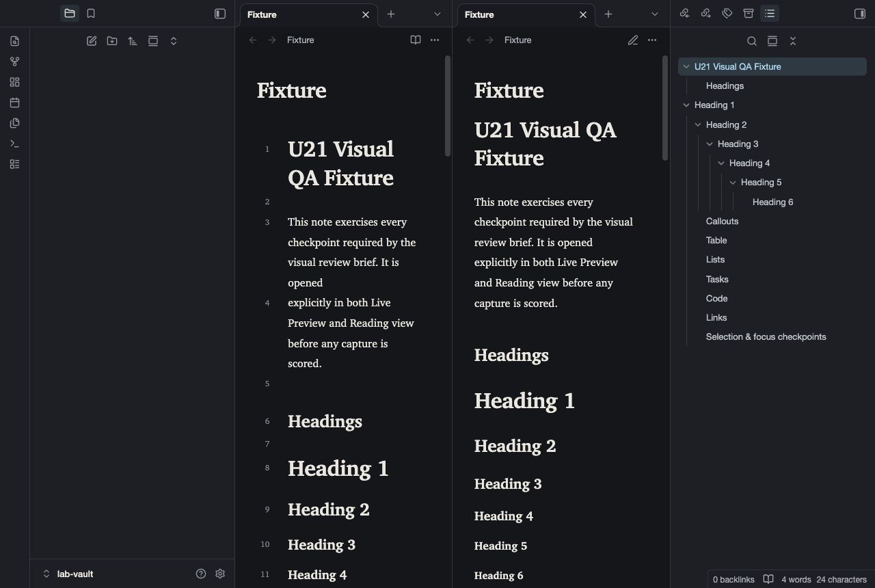Collapse the U21 Visual QA Fixture outline node
This screenshot has width=875, height=588.
tap(686, 66)
